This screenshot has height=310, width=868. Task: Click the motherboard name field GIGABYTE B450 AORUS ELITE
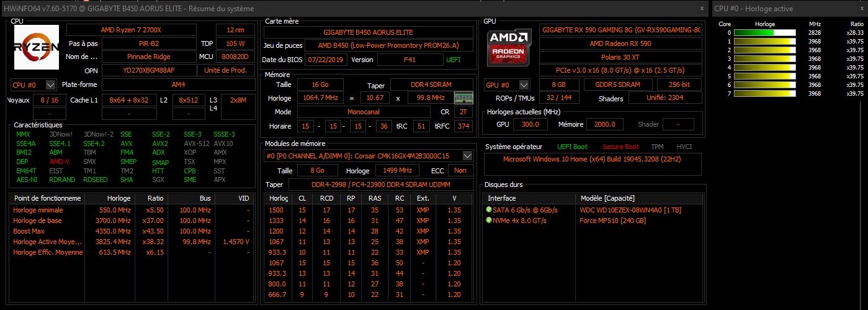[x=369, y=32]
